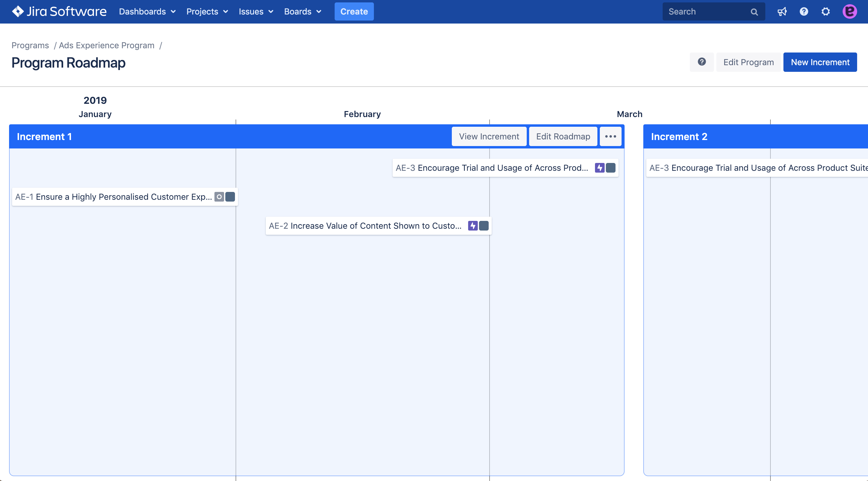
Task: Open the Issues dropdown menu
Action: pos(256,11)
